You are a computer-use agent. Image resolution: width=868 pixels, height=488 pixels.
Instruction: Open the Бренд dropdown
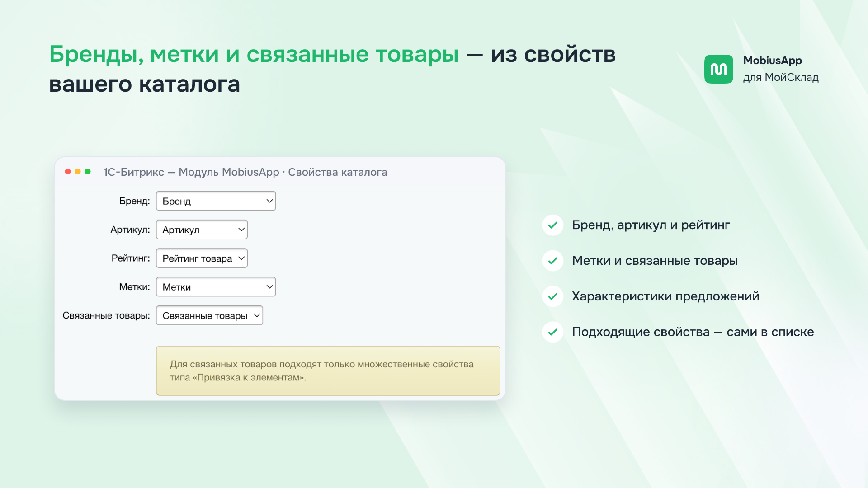(216, 201)
